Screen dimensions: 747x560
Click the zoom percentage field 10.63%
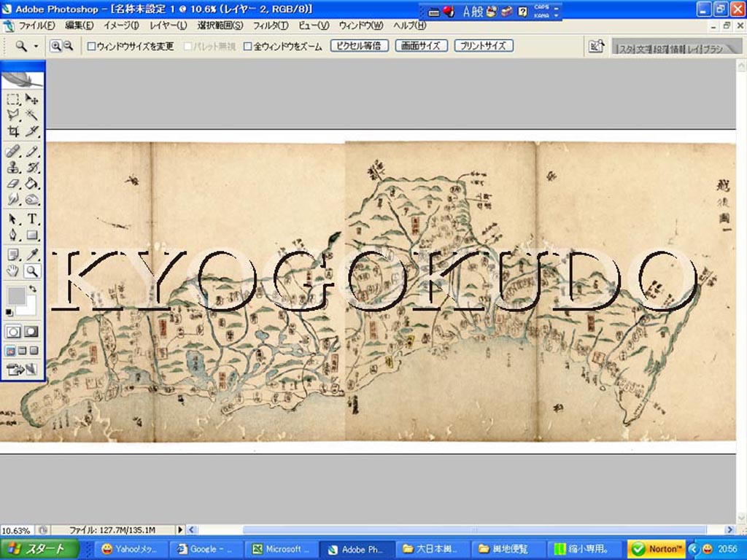17,530
